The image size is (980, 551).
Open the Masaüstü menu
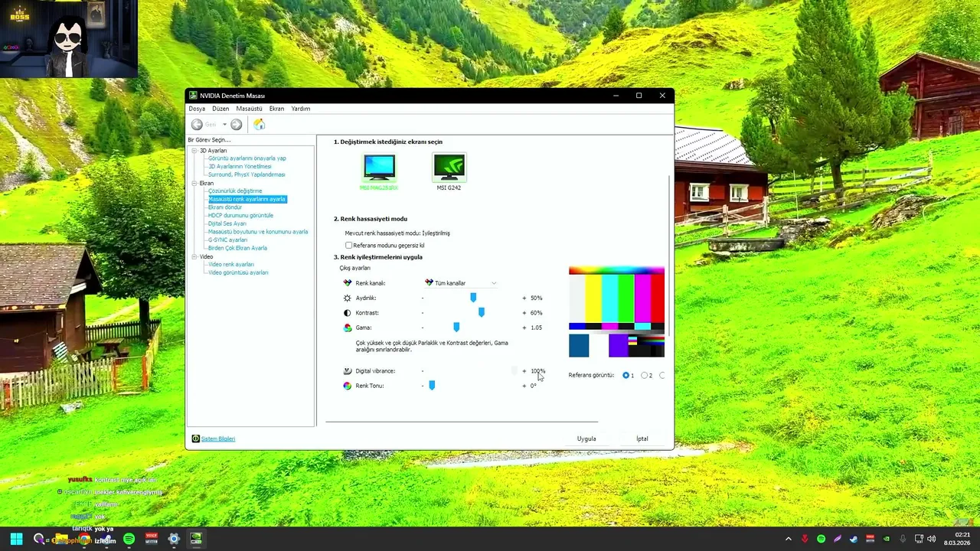pos(249,109)
